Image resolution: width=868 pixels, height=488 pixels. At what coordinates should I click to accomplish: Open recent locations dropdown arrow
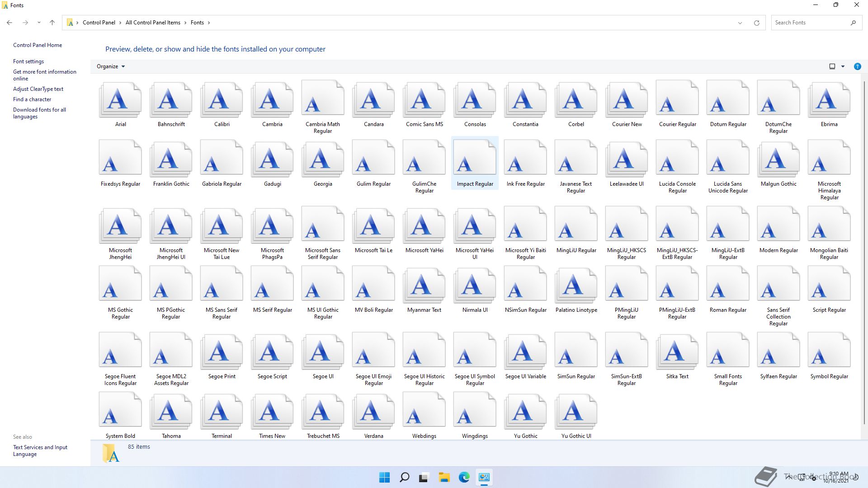[39, 23]
